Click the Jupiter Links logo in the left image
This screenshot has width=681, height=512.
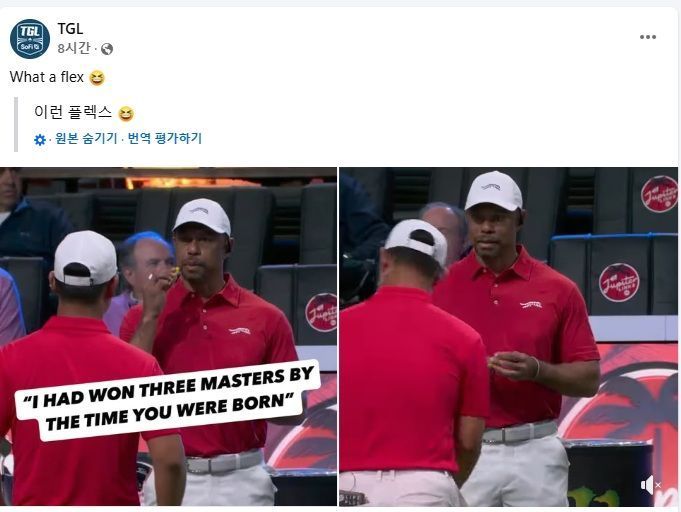[x=321, y=313]
